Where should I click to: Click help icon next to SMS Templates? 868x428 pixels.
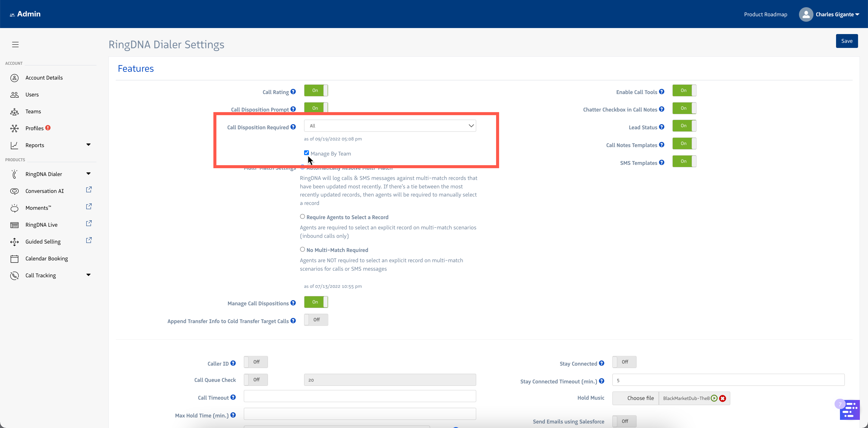[662, 162]
